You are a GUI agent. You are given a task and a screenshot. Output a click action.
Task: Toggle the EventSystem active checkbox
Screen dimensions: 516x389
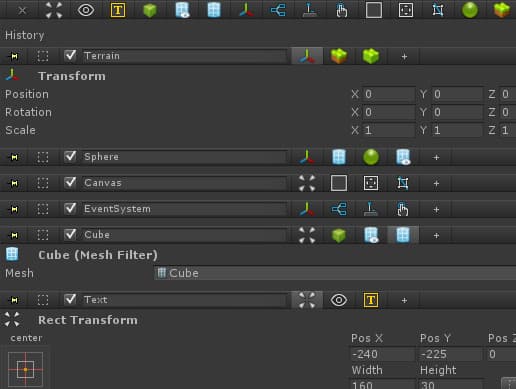[x=70, y=208]
